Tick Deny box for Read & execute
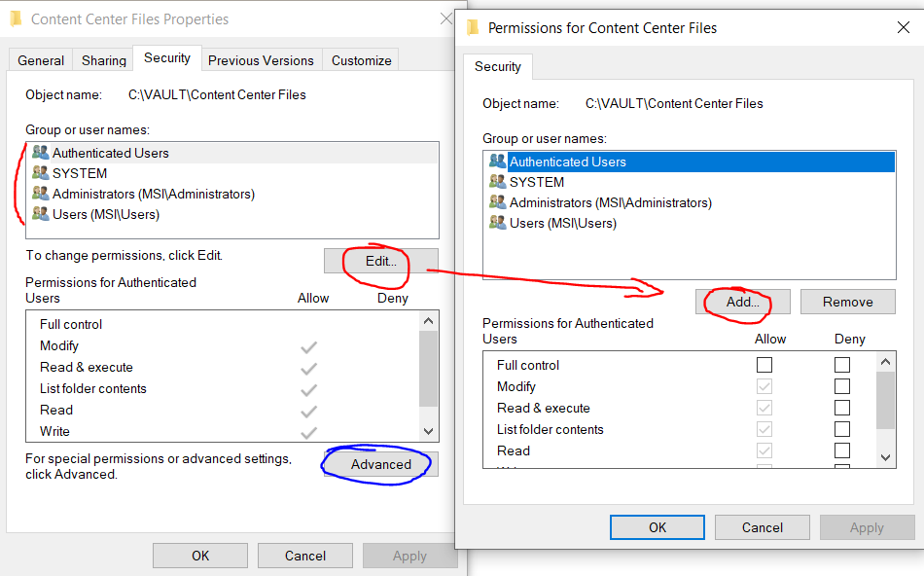 (842, 408)
